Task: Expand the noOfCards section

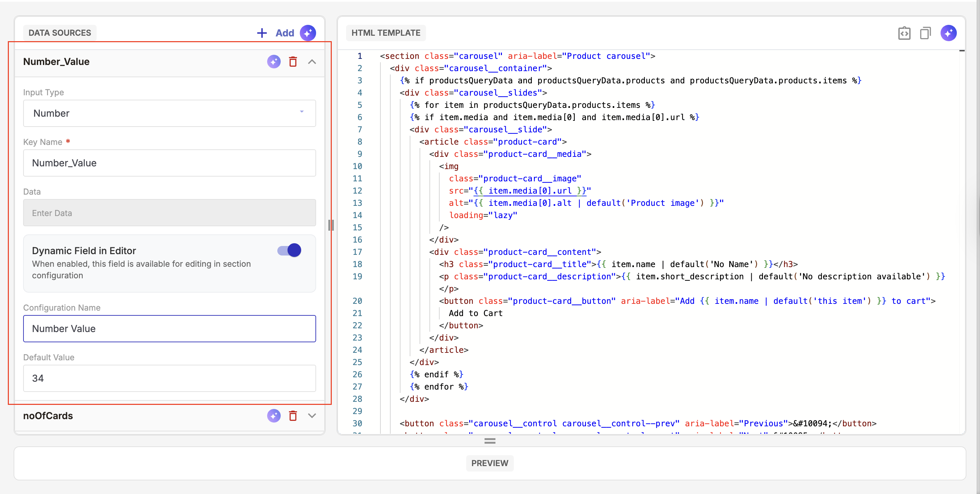Action: pos(312,416)
